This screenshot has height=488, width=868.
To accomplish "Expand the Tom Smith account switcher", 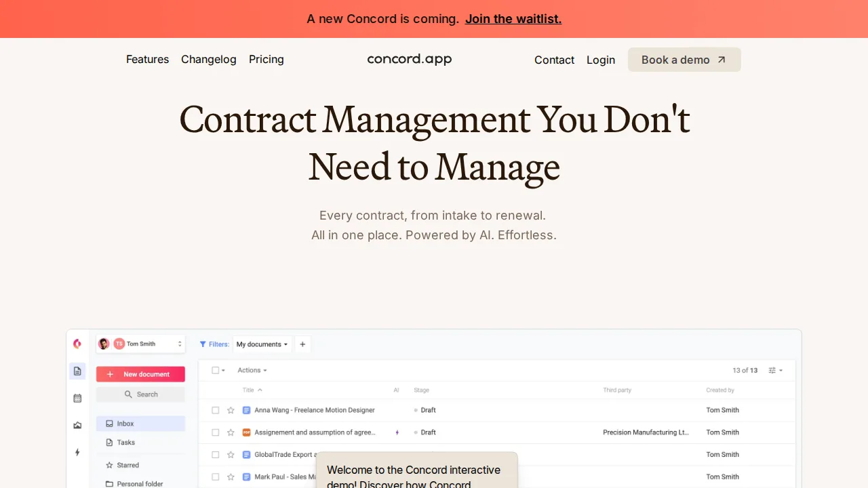I will (x=180, y=344).
